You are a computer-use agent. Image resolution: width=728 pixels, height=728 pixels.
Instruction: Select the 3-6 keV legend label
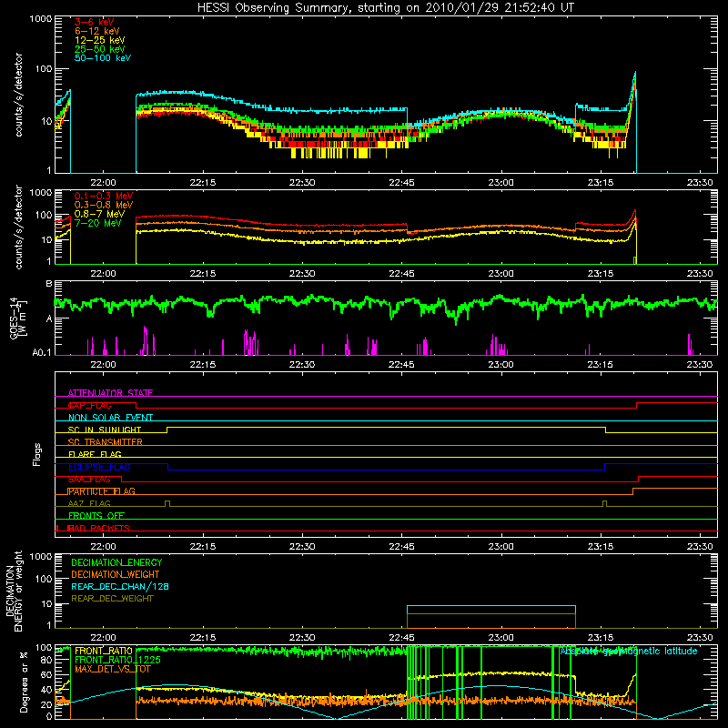click(94, 22)
